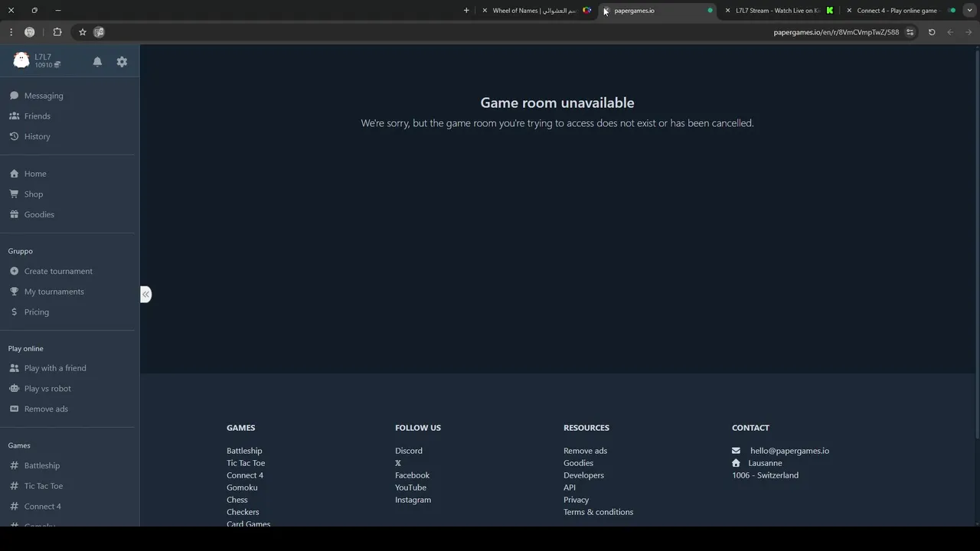Open the YouTube footer link
The height and width of the screenshot is (551, 980).
click(410, 487)
